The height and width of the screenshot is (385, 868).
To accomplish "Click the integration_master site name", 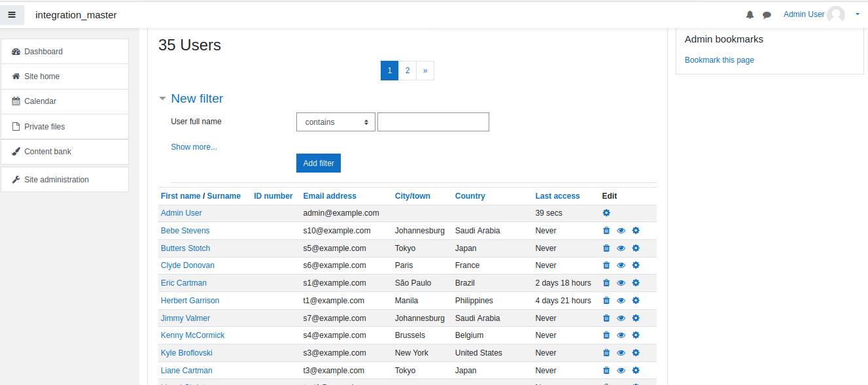I will pyautogui.click(x=76, y=15).
